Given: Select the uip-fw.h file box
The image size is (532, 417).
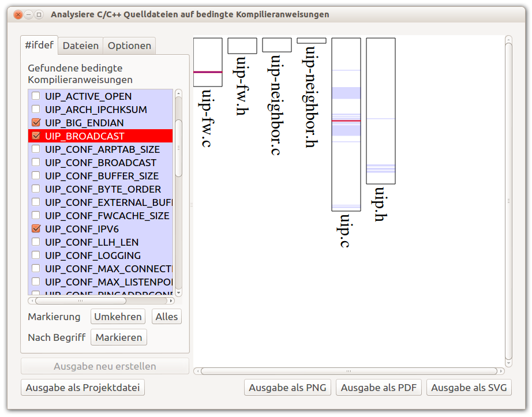Looking at the screenshot, I should click(242, 46).
